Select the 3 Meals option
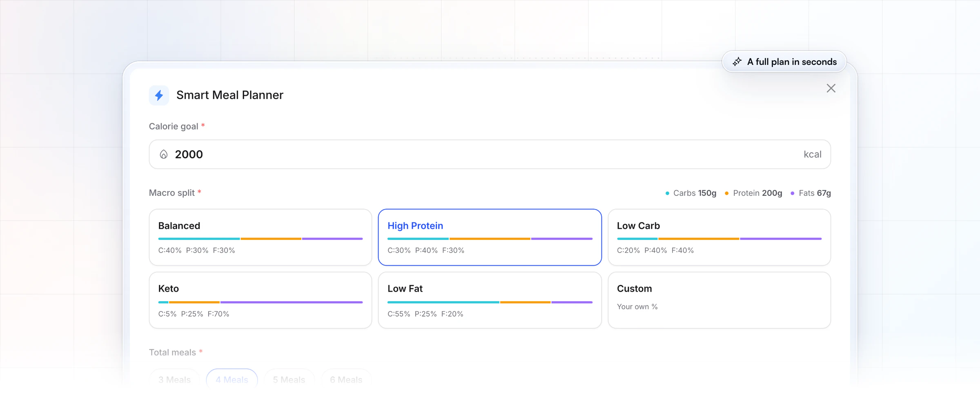Image resolution: width=980 pixels, height=404 pixels. pyautogui.click(x=174, y=380)
